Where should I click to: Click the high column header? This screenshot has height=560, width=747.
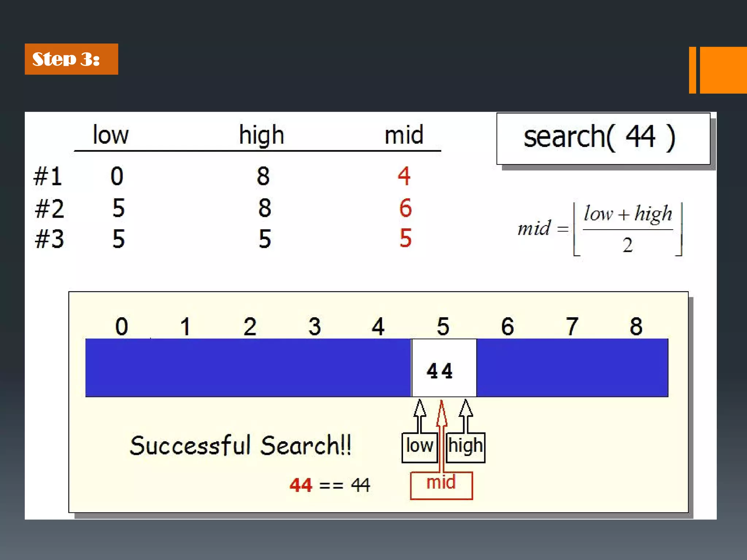point(262,135)
